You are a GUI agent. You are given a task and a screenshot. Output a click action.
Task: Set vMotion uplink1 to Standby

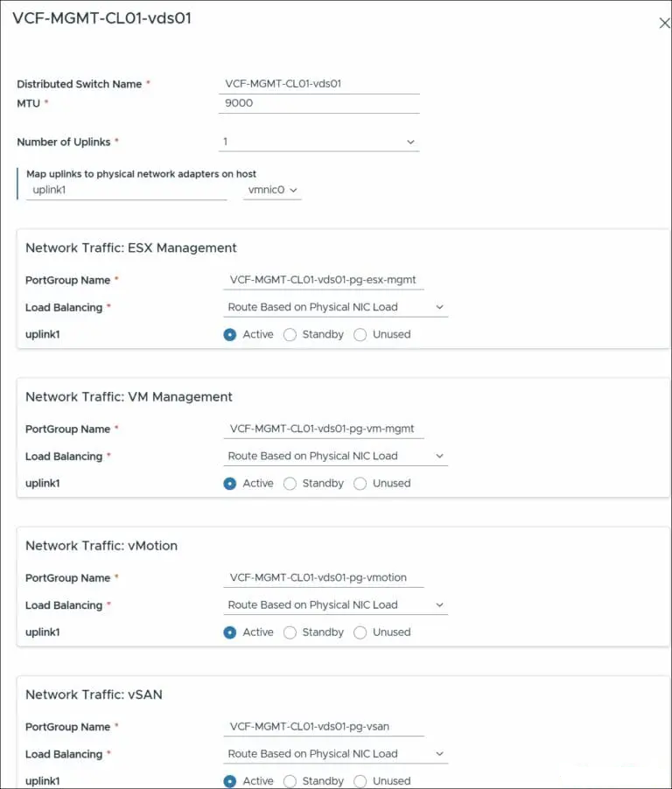(290, 632)
